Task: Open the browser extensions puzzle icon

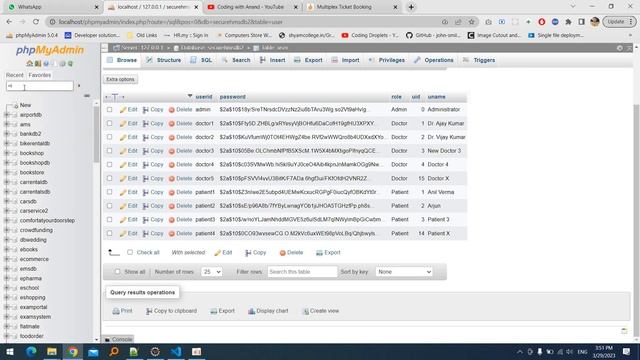Action: click(x=568, y=22)
